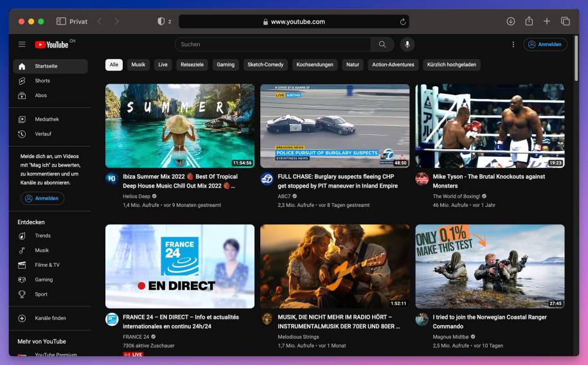Click The World of Boxing! channel name

[456, 196]
